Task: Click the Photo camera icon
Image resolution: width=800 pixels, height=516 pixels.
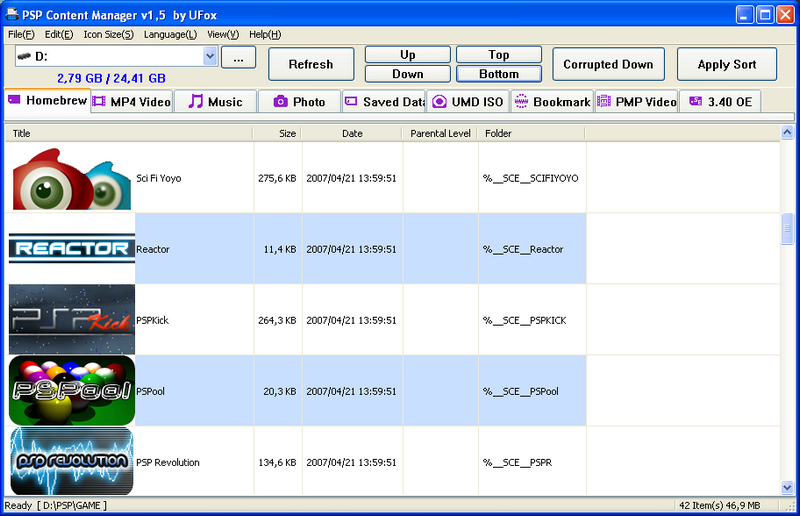Action: coord(280,102)
